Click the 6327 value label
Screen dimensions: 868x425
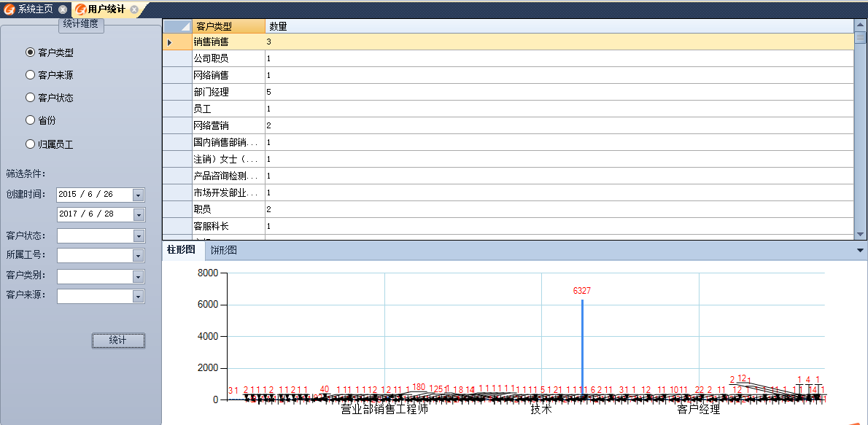coord(582,291)
